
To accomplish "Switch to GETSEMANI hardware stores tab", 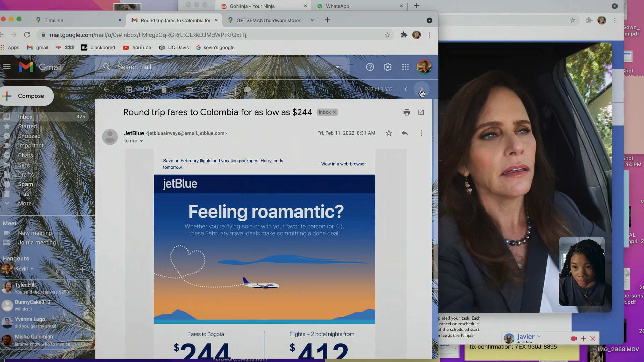I will pyautogui.click(x=271, y=20).
